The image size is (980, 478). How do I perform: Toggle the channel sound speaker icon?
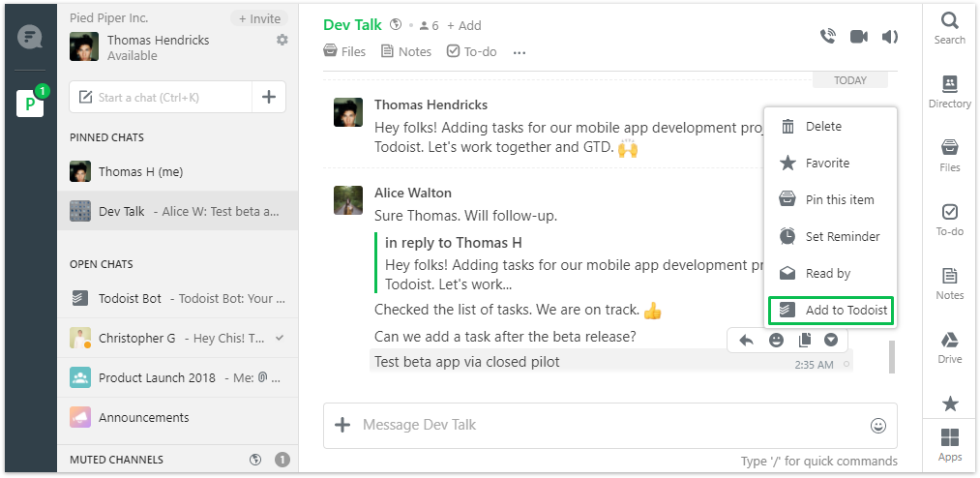point(889,37)
